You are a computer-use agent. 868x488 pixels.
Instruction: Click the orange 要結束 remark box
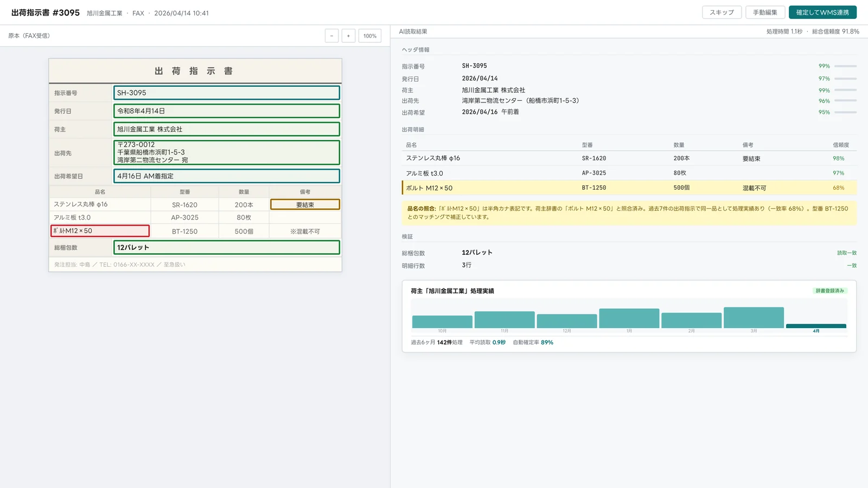coord(305,204)
